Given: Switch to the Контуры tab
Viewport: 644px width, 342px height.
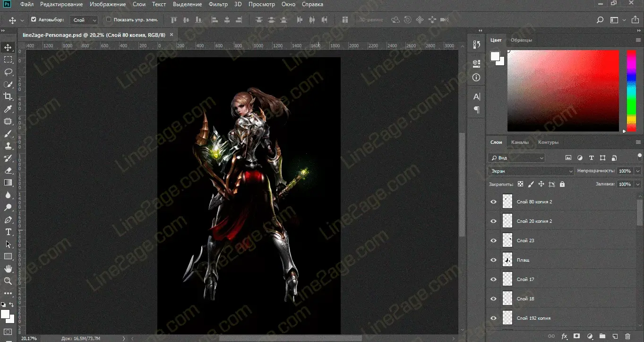Looking at the screenshot, I should click(548, 142).
